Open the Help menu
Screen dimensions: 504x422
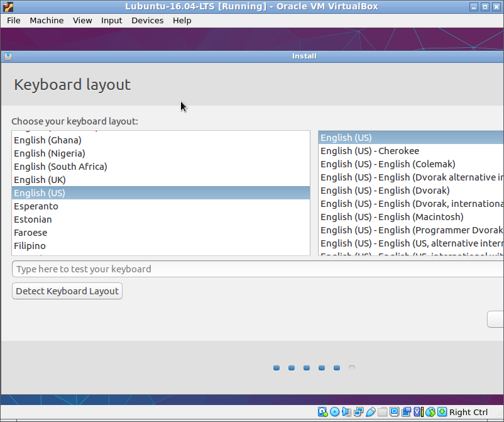[x=182, y=21]
